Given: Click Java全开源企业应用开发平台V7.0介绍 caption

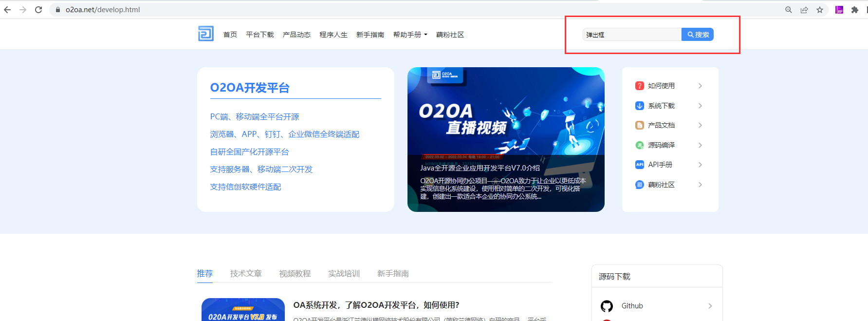Looking at the screenshot, I should 480,168.
